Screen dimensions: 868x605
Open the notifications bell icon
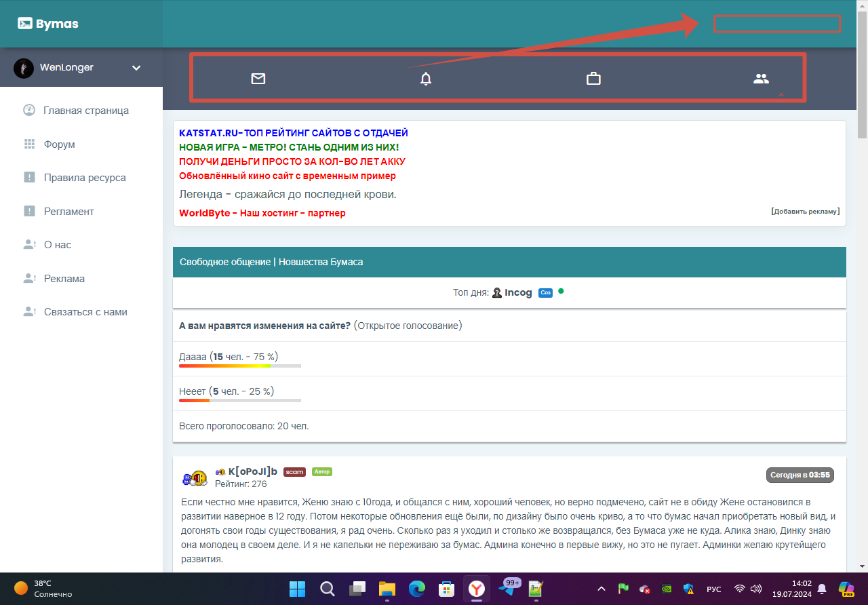tap(426, 79)
